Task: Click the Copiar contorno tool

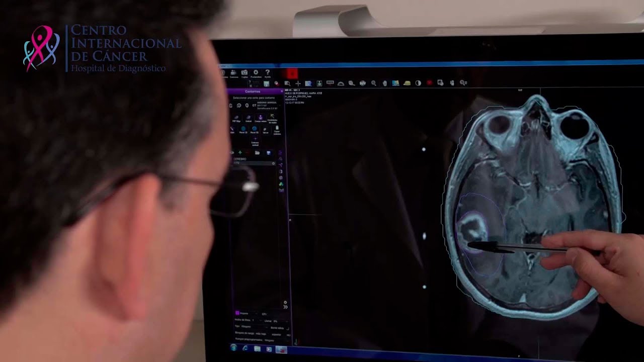Action: 277,130
